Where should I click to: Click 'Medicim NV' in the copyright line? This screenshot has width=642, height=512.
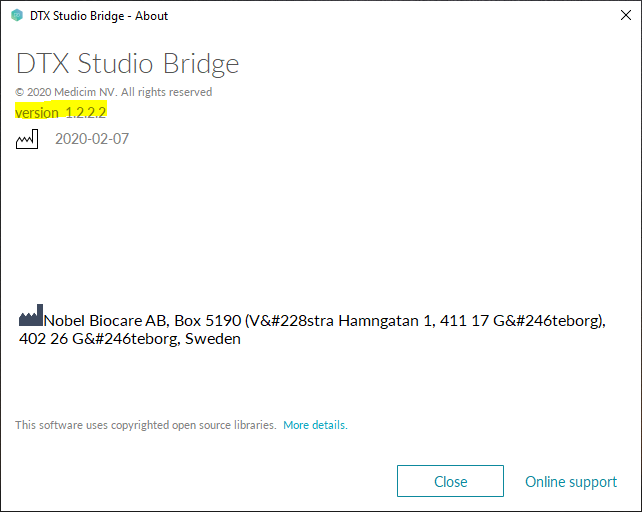pos(89,92)
